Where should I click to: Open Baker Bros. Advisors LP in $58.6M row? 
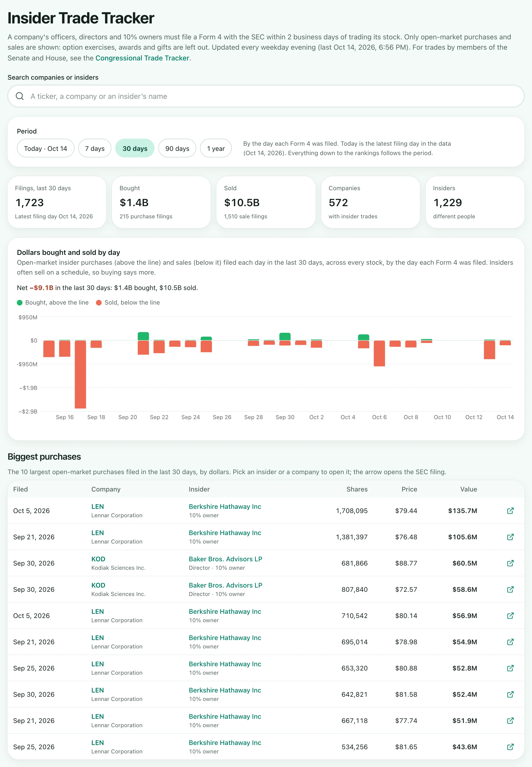[225, 585]
